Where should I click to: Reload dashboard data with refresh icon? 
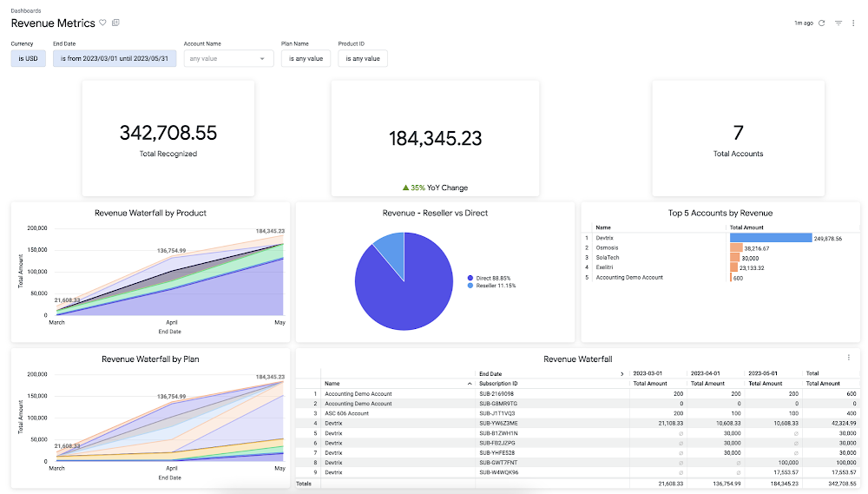click(821, 23)
